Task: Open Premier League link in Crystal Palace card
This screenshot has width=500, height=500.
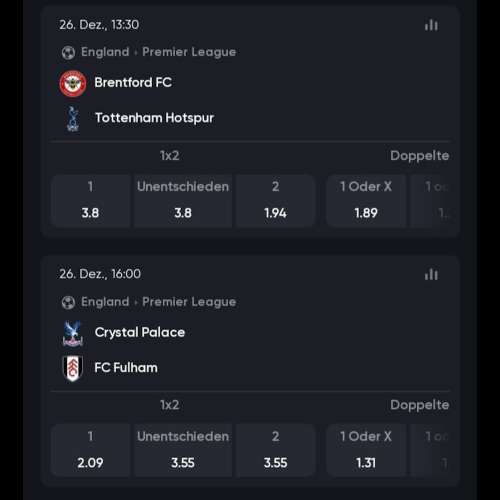Action: [x=189, y=302]
